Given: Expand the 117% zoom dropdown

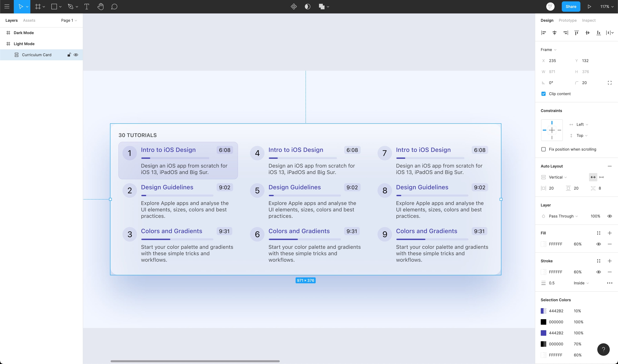Looking at the screenshot, I should pyautogui.click(x=607, y=7).
